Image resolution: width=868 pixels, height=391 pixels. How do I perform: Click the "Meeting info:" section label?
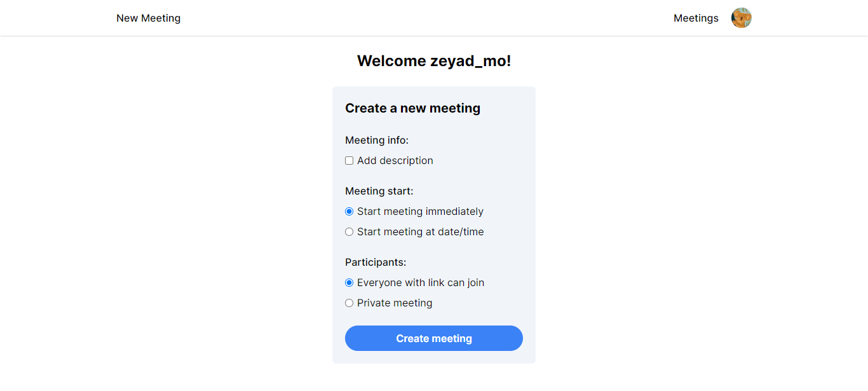(x=377, y=140)
